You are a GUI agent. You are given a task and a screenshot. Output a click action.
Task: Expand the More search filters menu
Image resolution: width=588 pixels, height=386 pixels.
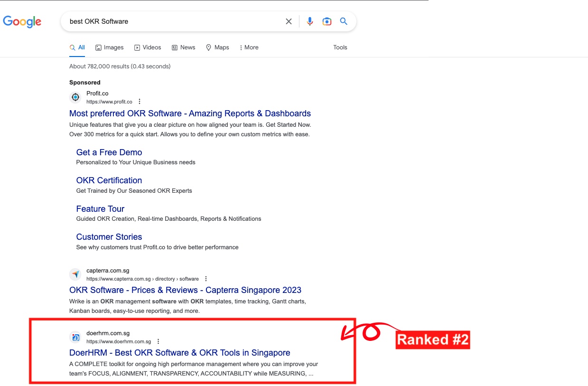point(249,47)
